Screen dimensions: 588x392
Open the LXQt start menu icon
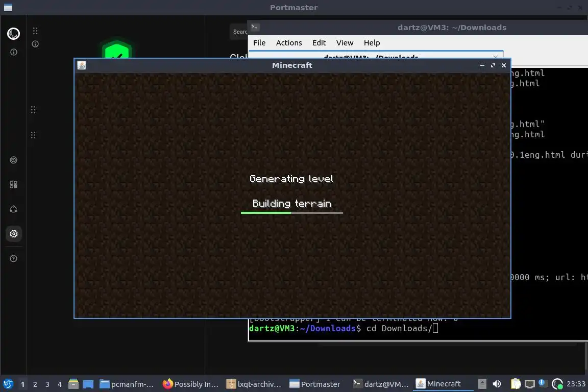(8, 384)
